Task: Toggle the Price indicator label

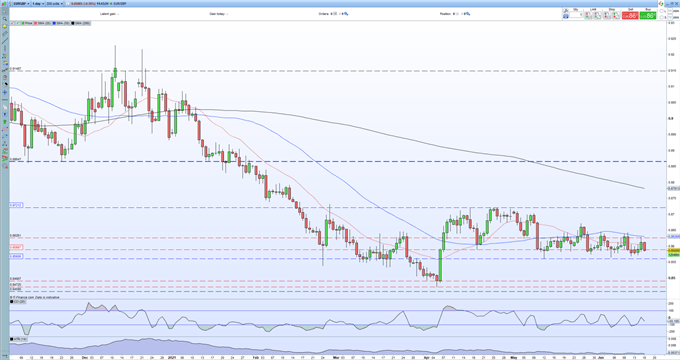Action: pos(27,23)
